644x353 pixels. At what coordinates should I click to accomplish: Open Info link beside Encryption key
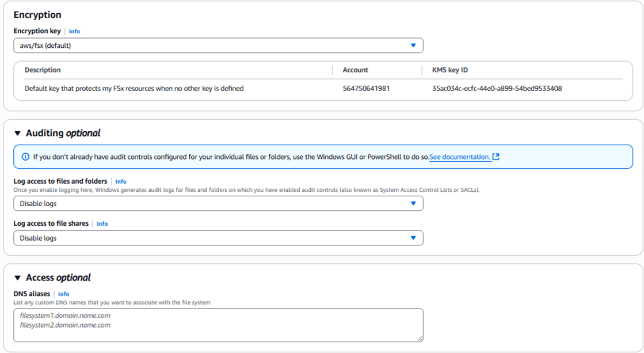(x=74, y=31)
